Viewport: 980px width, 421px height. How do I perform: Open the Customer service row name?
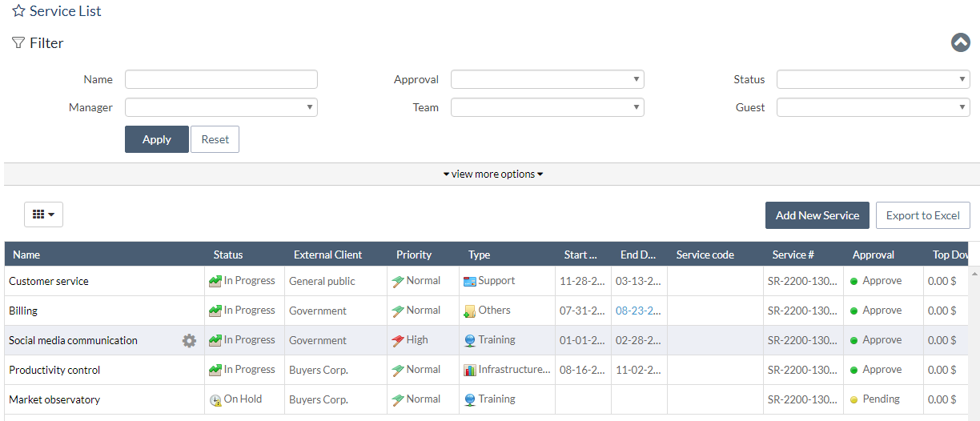[49, 282]
